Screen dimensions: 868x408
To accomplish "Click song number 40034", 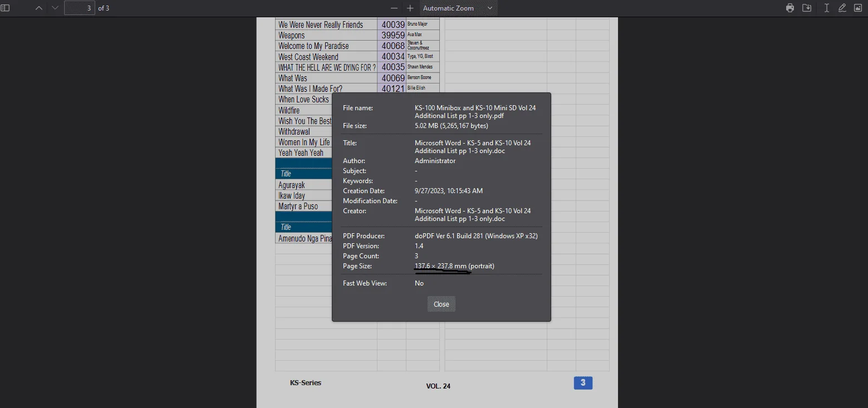I will [393, 57].
